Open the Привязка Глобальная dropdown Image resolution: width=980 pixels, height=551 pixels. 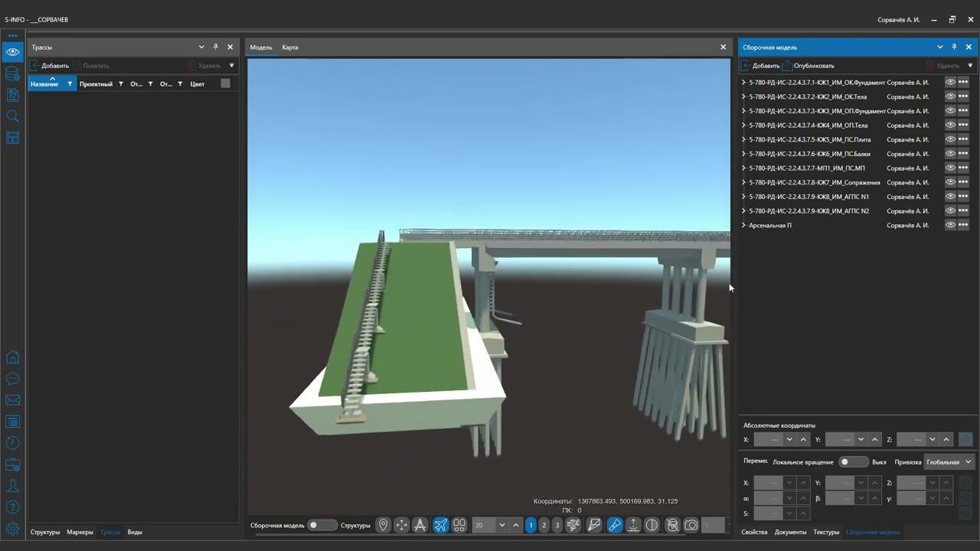(x=949, y=462)
